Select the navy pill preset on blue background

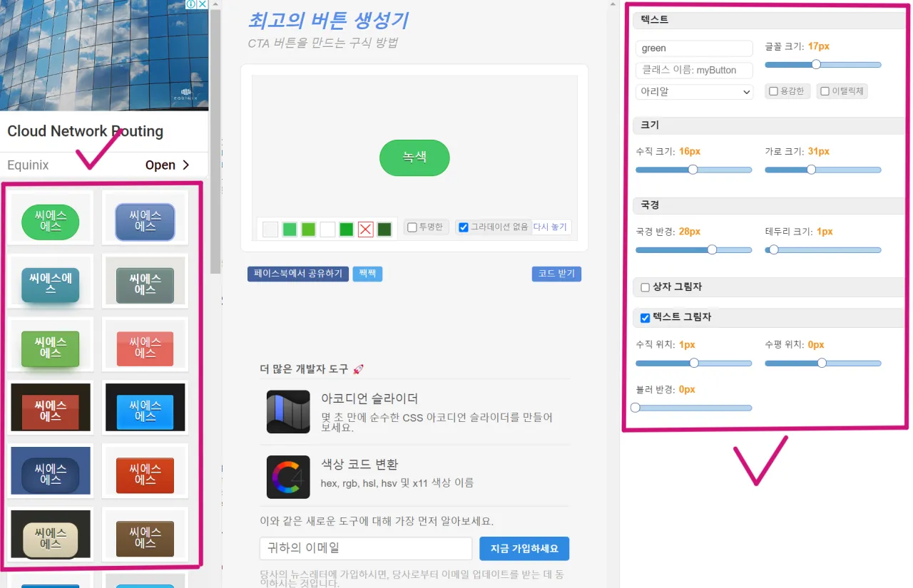point(50,475)
